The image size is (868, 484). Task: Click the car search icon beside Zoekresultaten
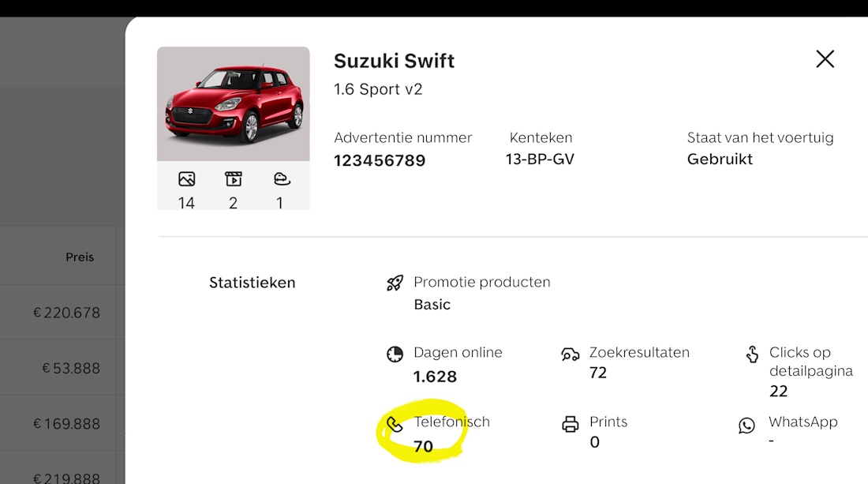pos(570,354)
